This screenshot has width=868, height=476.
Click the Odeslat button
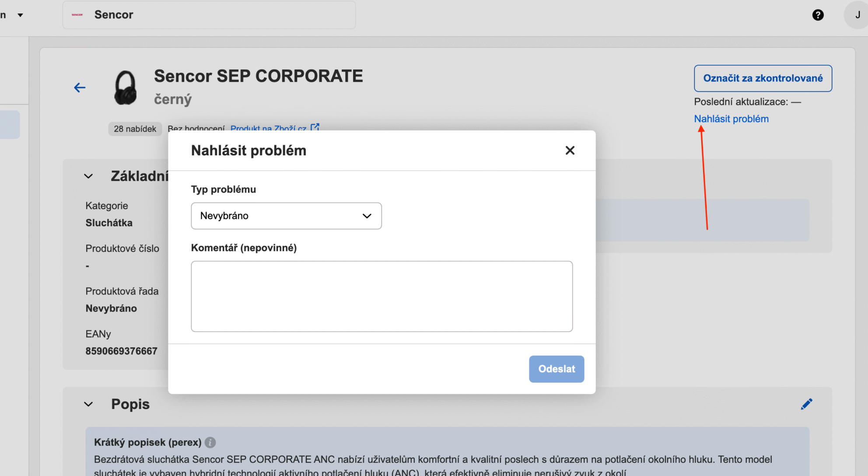click(556, 369)
